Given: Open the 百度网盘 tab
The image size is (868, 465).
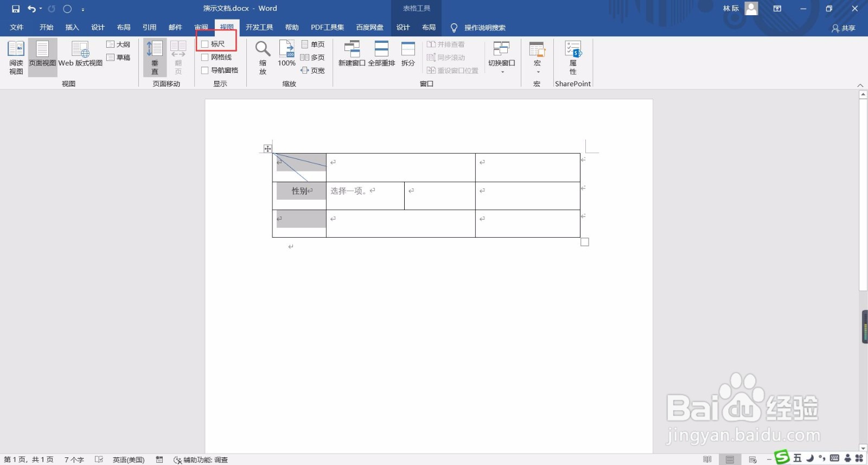Looking at the screenshot, I should [370, 27].
